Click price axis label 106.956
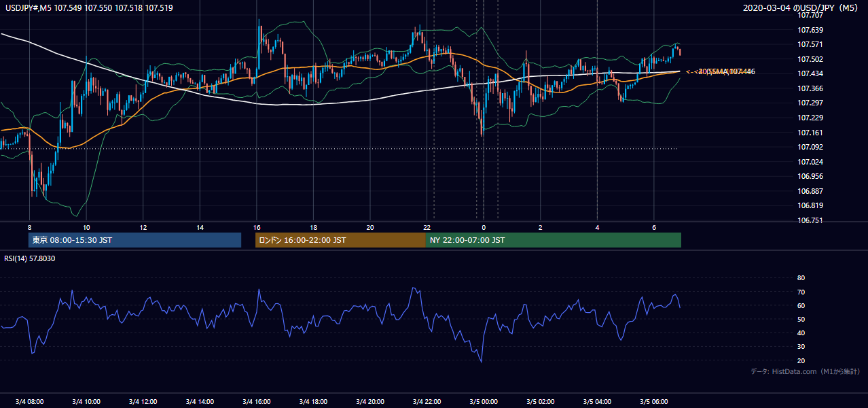Image resolution: width=868 pixels, height=408 pixels. point(810,176)
